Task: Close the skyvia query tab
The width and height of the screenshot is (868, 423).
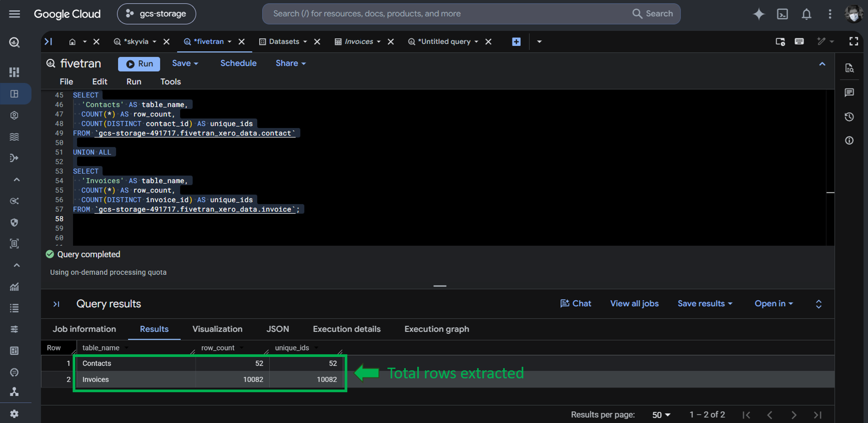Action: (x=166, y=41)
